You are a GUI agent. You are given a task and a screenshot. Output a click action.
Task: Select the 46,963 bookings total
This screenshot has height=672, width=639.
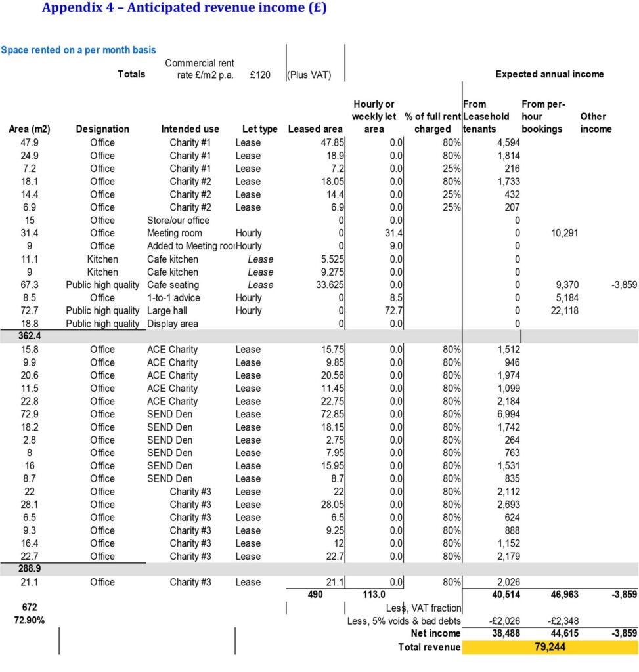click(x=564, y=595)
